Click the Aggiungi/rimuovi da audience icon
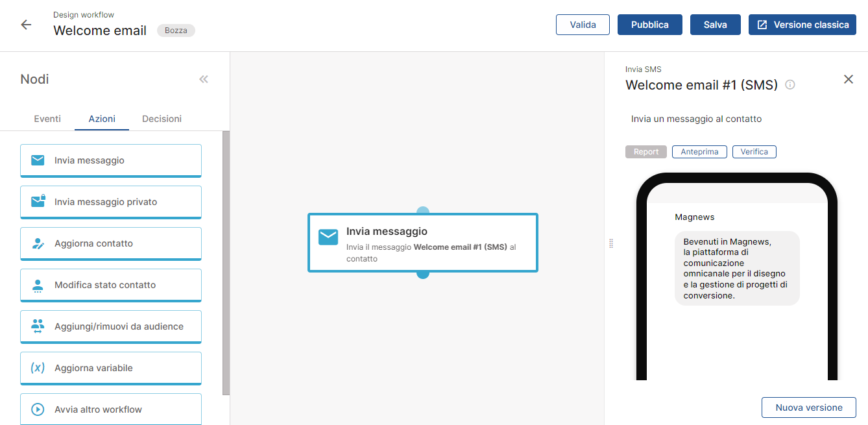Viewport: 868px width, 425px height. pos(38,326)
